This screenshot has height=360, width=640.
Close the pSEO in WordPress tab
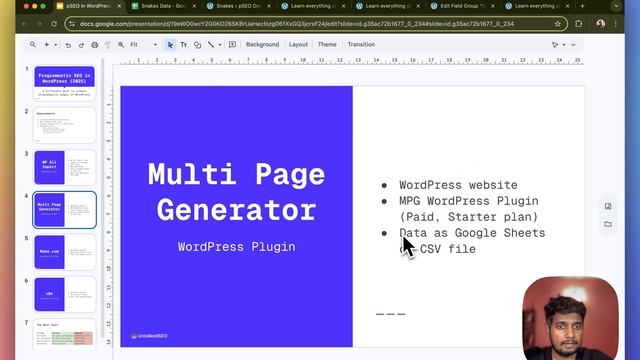(119, 6)
